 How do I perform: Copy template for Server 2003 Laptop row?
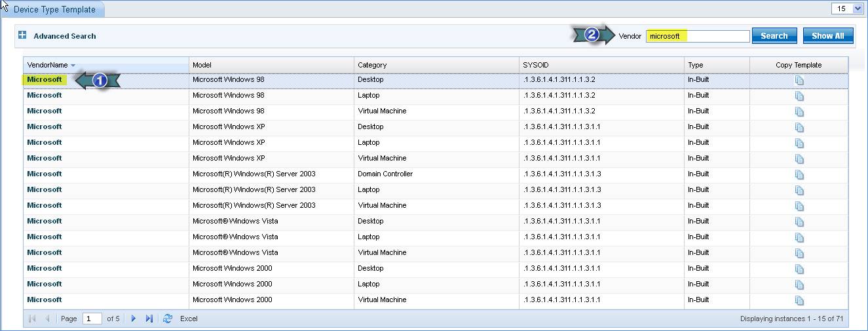(x=799, y=190)
